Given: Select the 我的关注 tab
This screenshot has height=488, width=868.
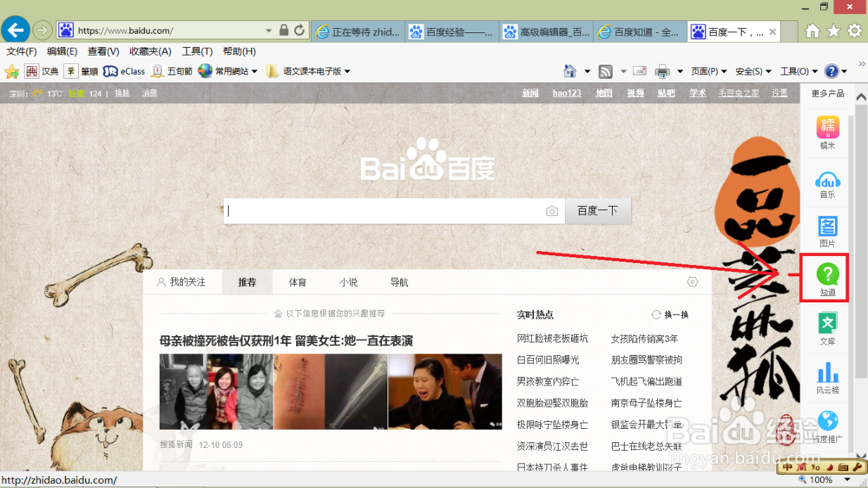Looking at the screenshot, I should point(181,282).
